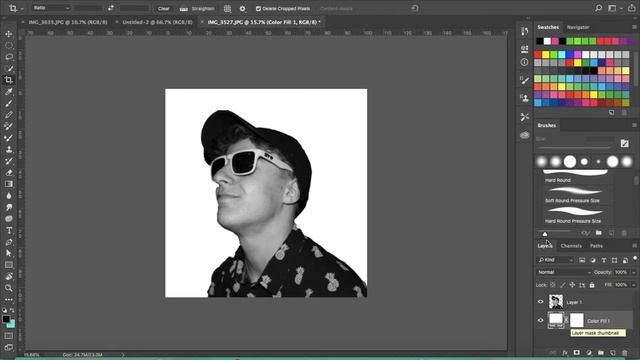Select the Crop tool in toolbar

tap(9, 80)
